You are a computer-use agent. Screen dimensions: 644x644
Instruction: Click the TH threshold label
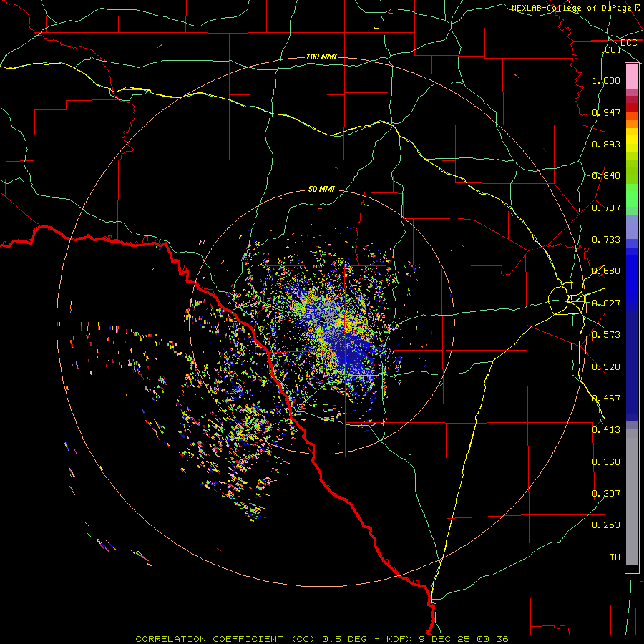click(615, 557)
